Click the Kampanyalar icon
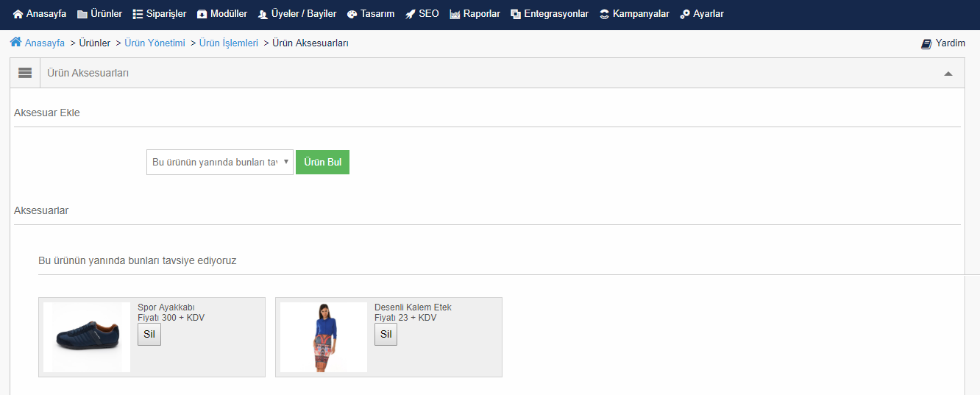 click(605, 14)
